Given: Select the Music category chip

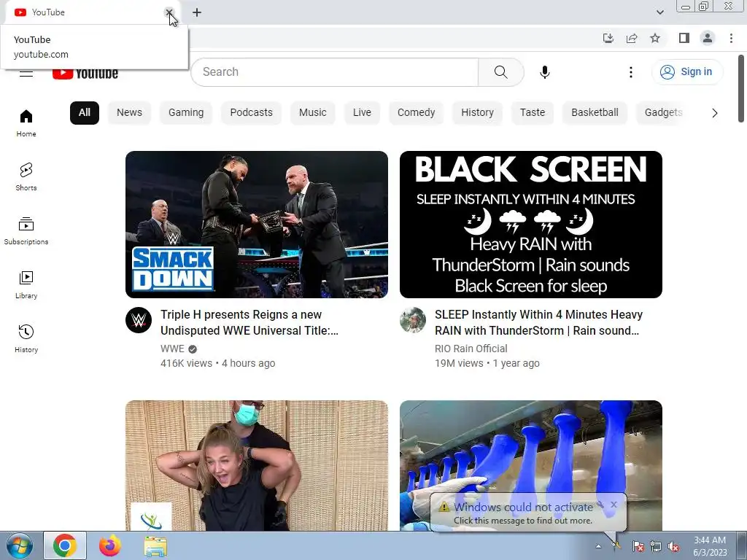Looking at the screenshot, I should pyautogui.click(x=312, y=113).
